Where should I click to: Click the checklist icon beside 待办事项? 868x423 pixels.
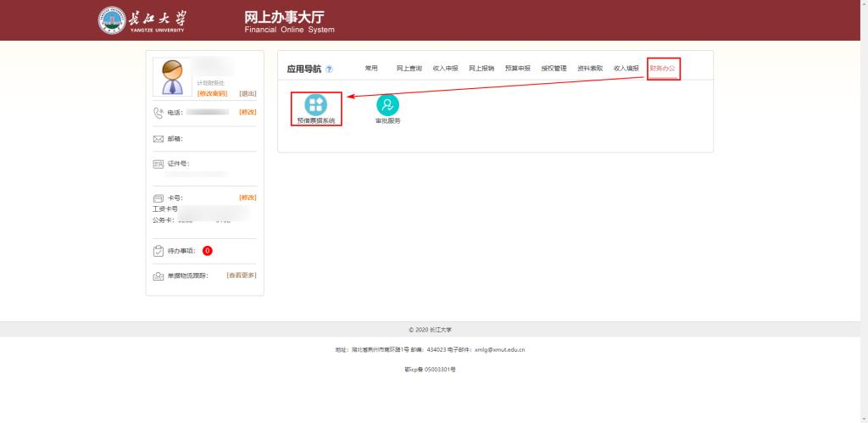click(158, 251)
